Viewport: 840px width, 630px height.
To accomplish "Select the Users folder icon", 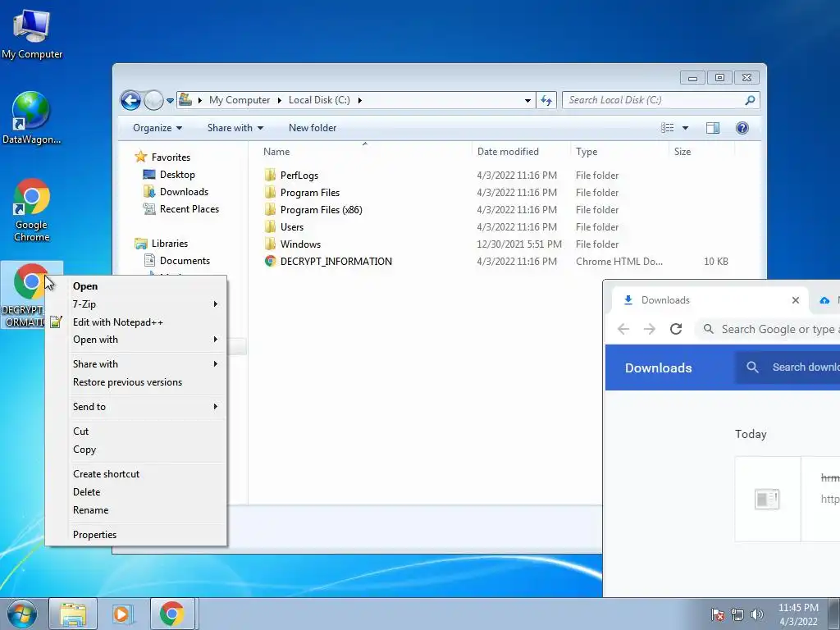I will [x=270, y=226].
